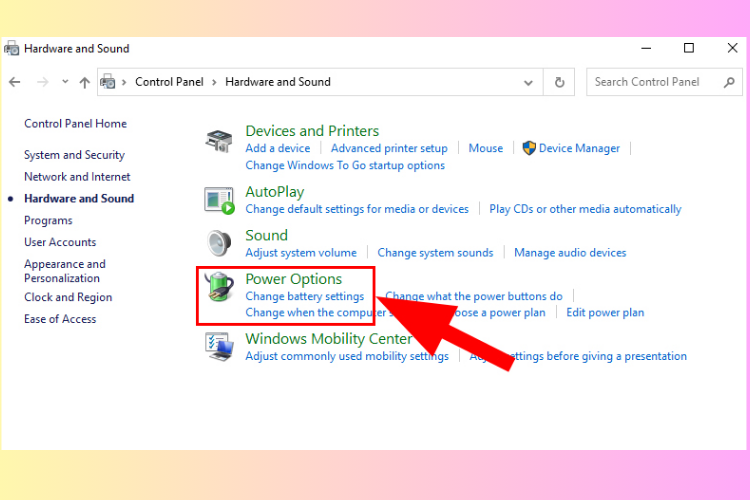Open recent locations dropdown arrow
750x500 pixels.
click(x=65, y=82)
